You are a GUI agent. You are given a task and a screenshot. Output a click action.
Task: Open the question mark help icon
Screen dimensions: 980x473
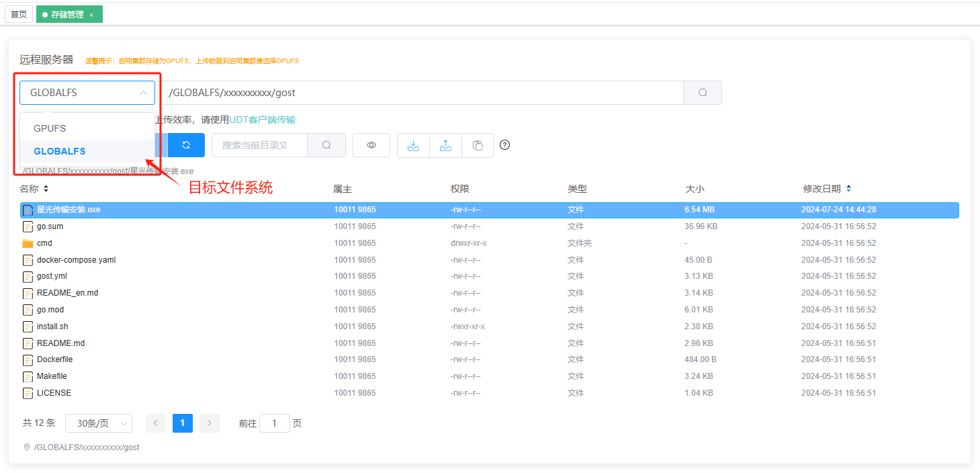click(x=505, y=144)
